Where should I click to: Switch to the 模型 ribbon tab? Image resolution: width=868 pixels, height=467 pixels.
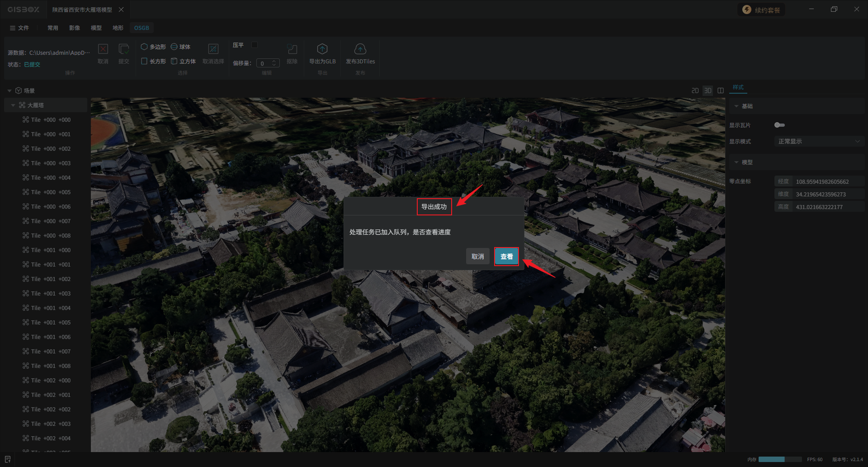pos(96,28)
